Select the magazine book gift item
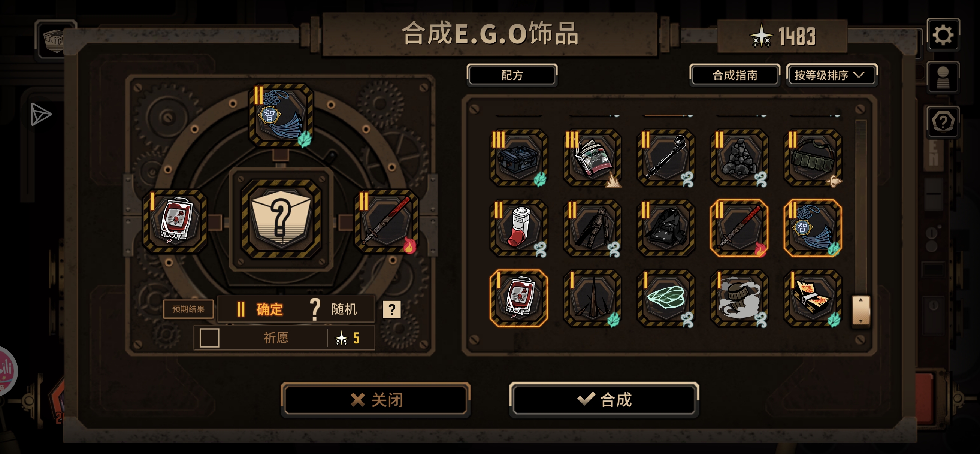 (x=592, y=158)
